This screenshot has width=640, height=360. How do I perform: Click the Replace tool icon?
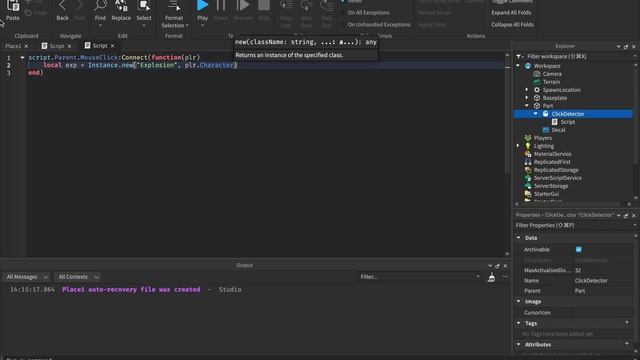click(121, 5)
